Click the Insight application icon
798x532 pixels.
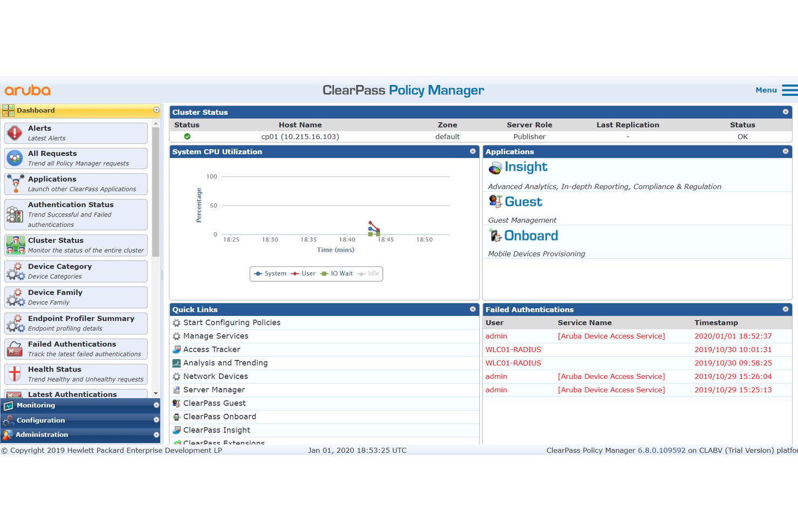coord(495,168)
